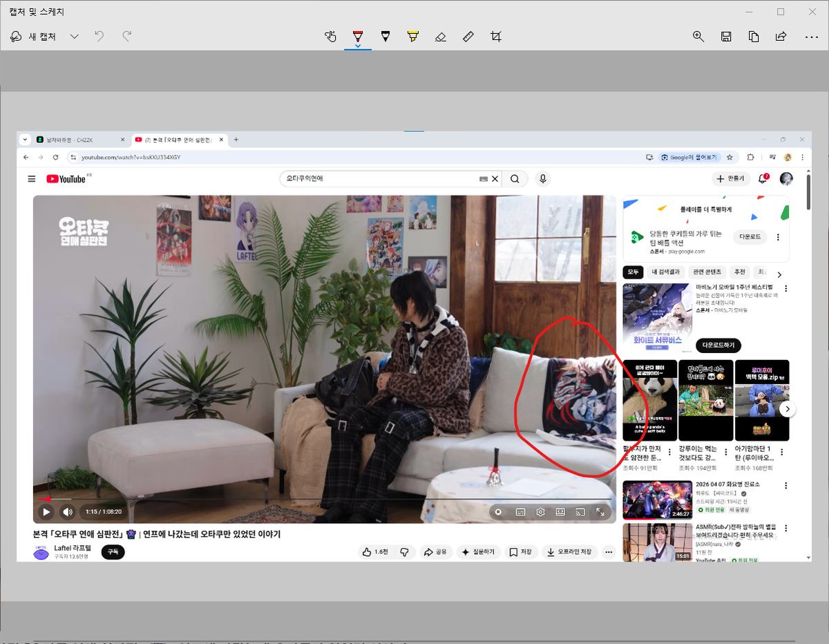This screenshot has height=644, width=829.
Task: Open the browser extensions puzzle icon
Action: click(x=751, y=158)
